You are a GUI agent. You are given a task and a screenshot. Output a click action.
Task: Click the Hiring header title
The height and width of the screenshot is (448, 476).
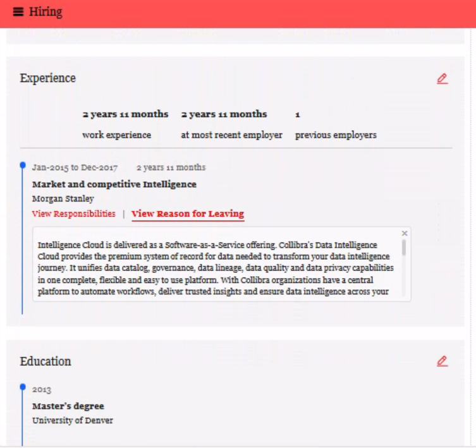[x=46, y=12]
